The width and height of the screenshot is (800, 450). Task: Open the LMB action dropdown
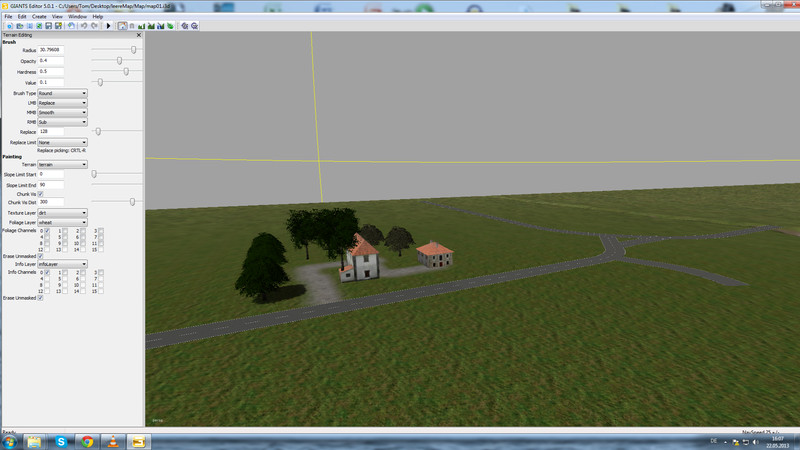(x=62, y=103)
